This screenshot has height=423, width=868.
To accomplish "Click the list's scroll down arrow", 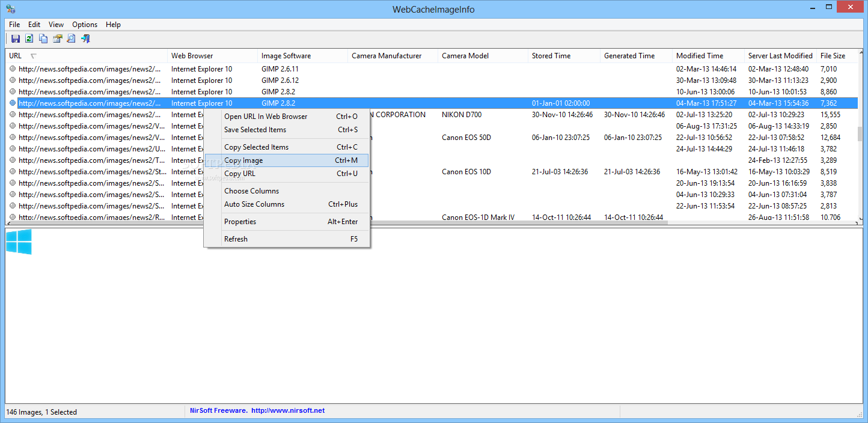I will [860, 219].
